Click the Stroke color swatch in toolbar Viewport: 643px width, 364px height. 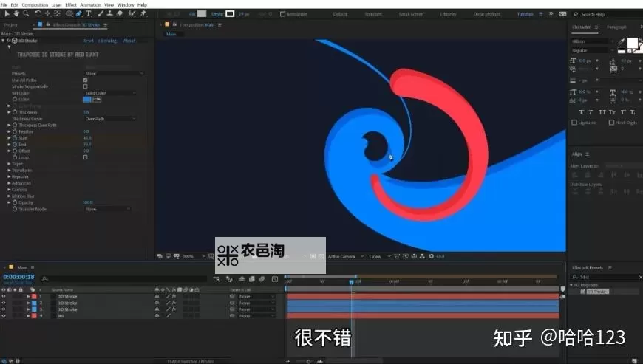(230, 14)
